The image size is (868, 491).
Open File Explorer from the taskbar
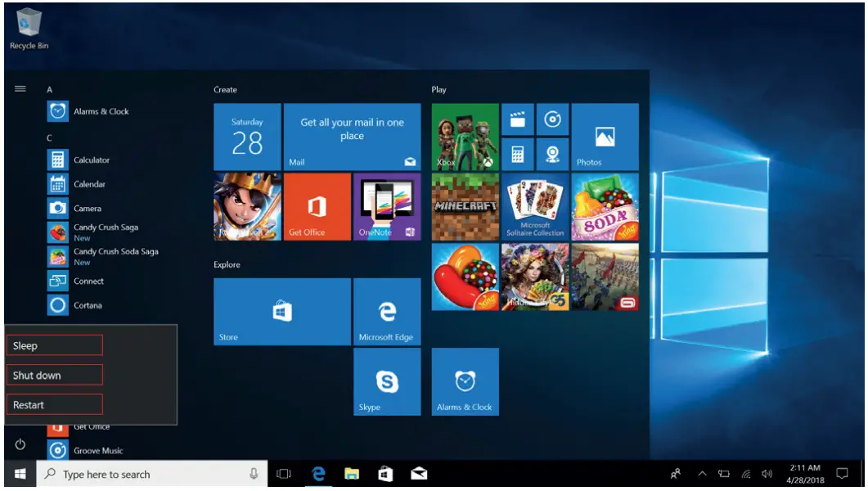click(x=351, y=474)
